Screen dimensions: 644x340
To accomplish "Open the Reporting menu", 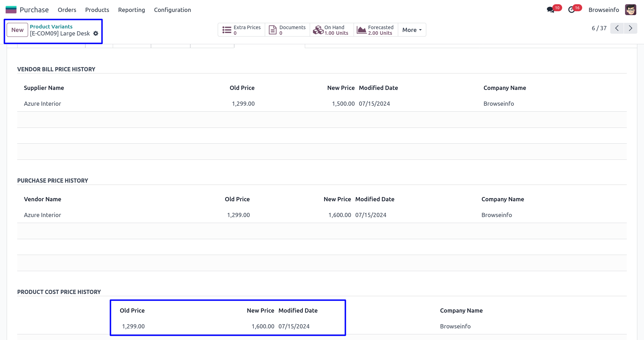I will point(131,10).
